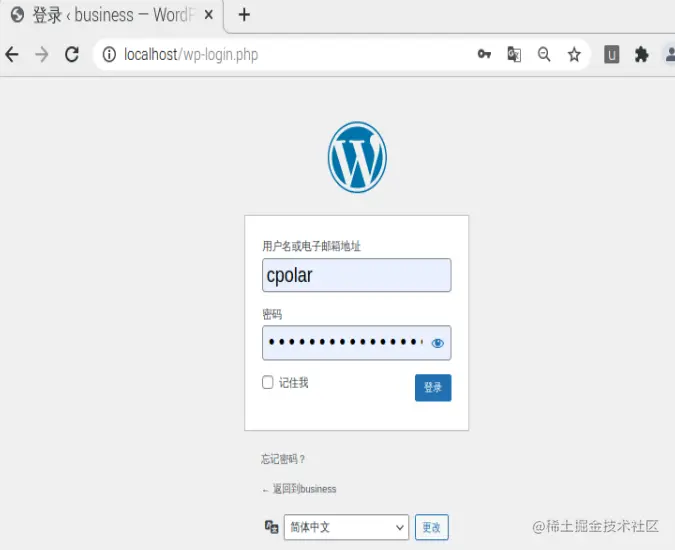Open saved passwords key icon

tap(484, 54)
